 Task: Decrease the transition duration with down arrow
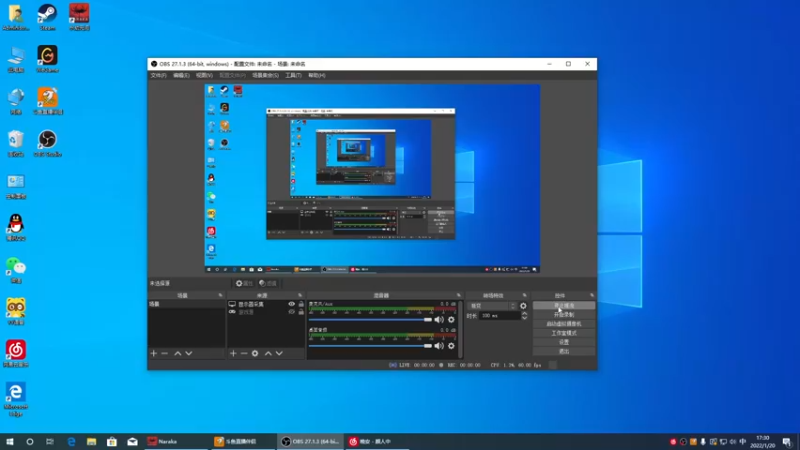pyautogui.click(x=524, y=318)
